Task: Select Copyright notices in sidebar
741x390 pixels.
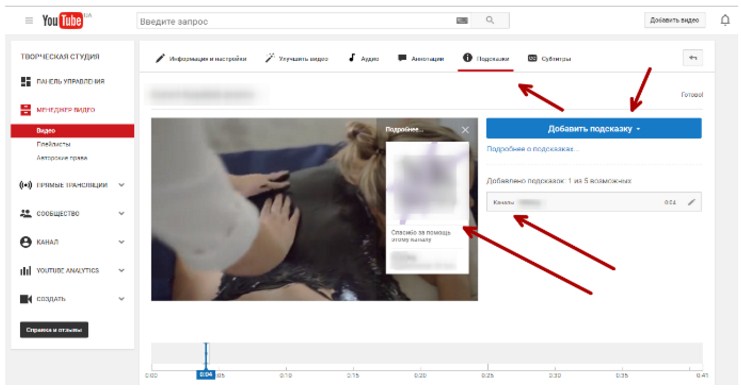Action: (62, 158)
